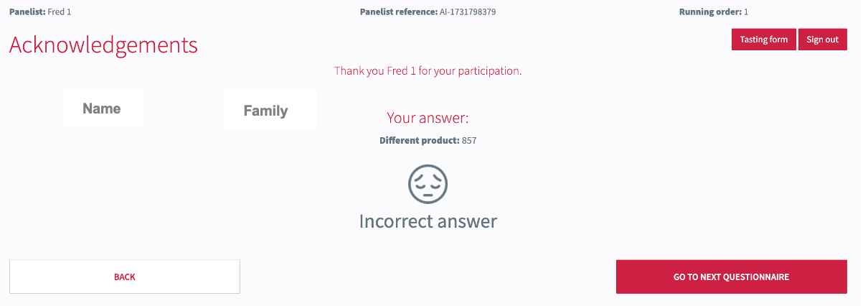Viewport: 868px width, 306px height.
Task: Select the product code 857
Action: click(469, 141)
